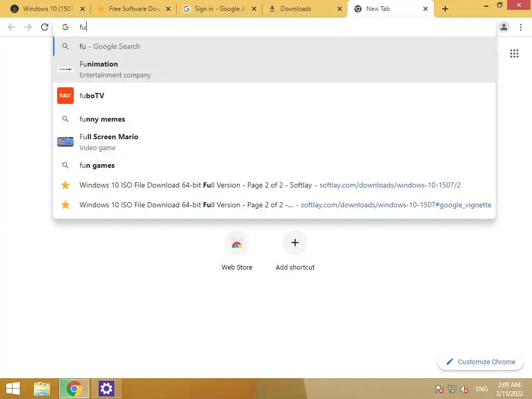
Task: Open a new tab with the plus button
Action: (445, 9)
